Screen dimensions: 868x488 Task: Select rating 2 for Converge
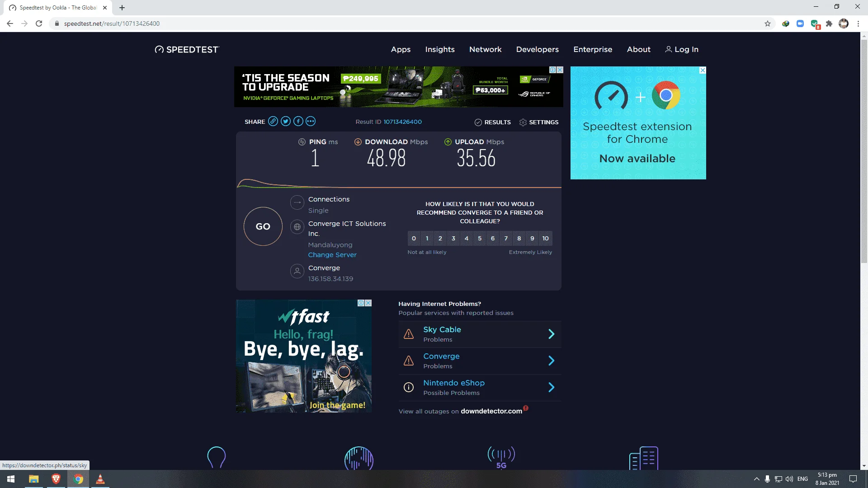(x=440, y=239)
